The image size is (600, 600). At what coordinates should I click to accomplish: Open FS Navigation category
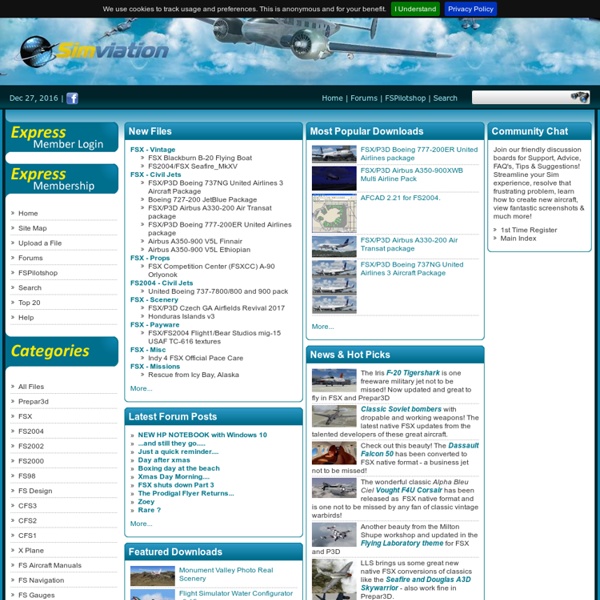point(41,580)
